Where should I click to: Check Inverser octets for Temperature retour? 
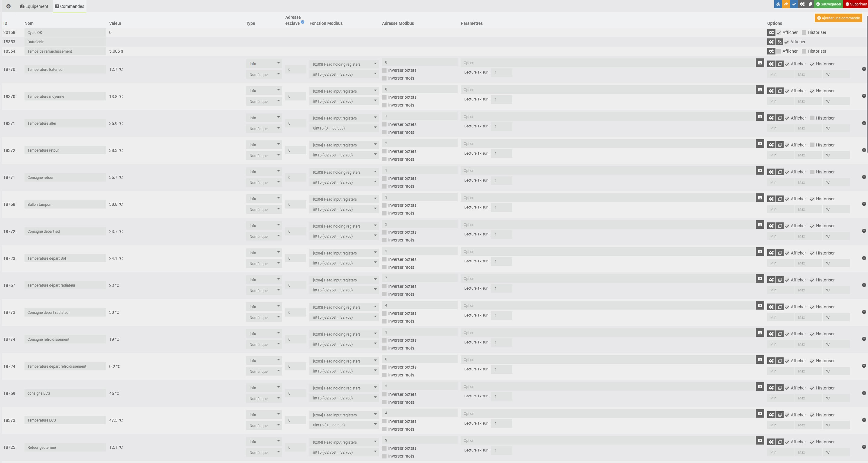click(x=384, y=151)
